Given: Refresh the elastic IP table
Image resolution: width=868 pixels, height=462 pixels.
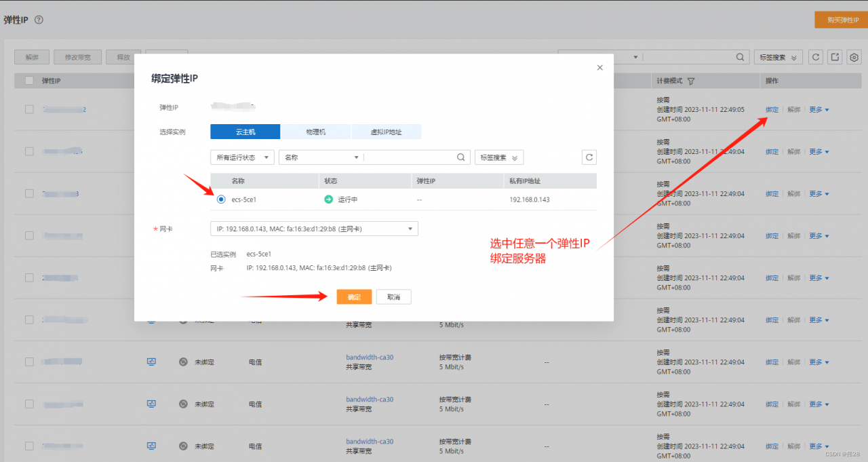Looking at the screenshot, I should point(816,58).
